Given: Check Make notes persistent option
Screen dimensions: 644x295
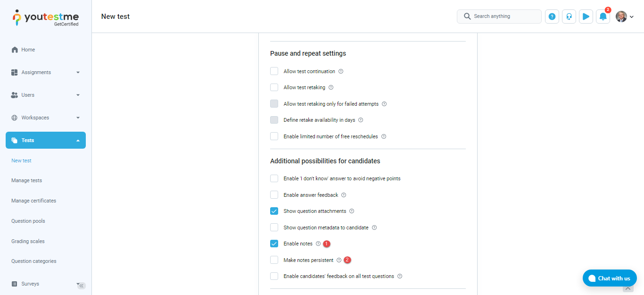Looking at the screenshot, I should 274,260.
